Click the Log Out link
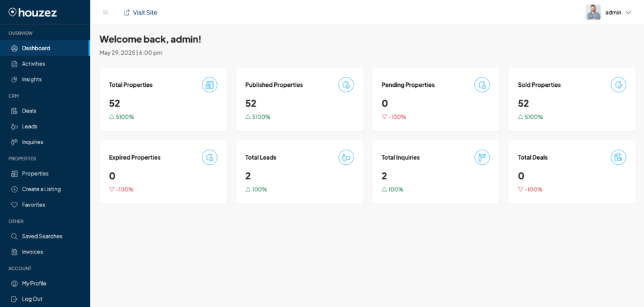 click(x=32, y=299)
